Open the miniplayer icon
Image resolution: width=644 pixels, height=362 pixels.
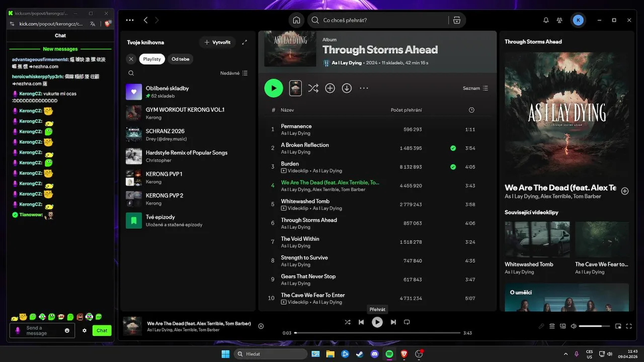618,326
